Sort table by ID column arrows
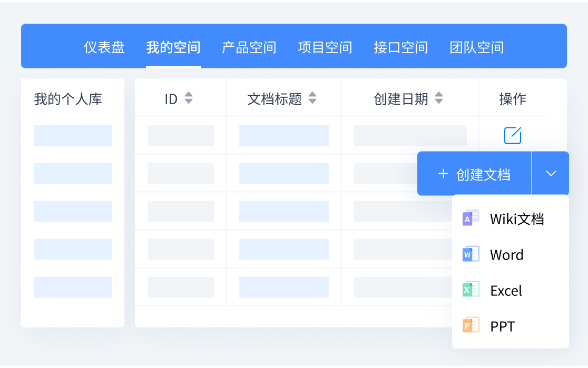Screen dimensions: 588x368 189,98
